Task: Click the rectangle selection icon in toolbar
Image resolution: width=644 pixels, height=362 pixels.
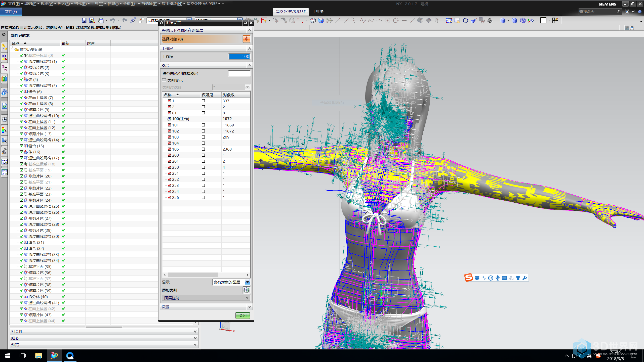Action: 300,20
